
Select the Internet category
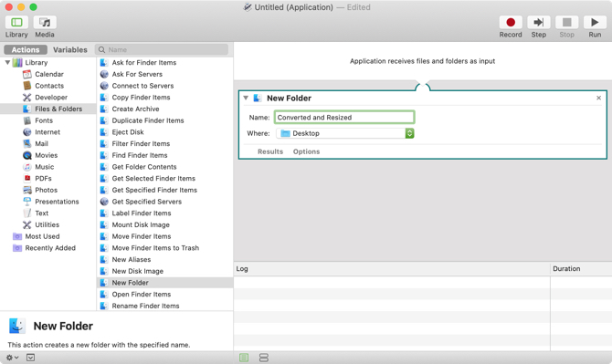[x=47, y=132]
